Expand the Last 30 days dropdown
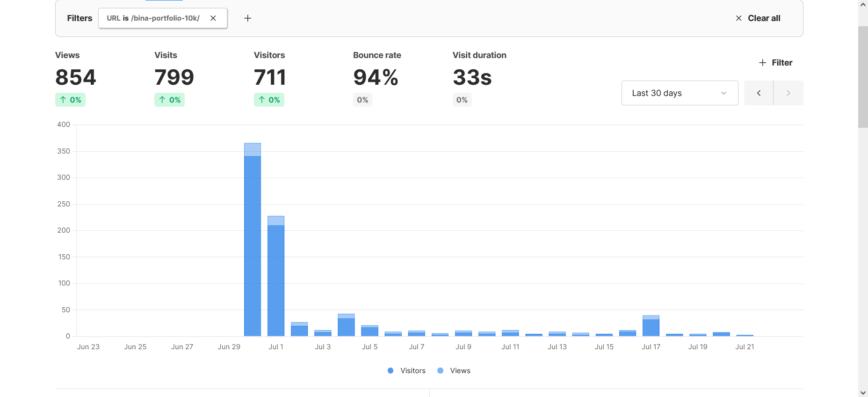The width and height of the screenshot is (868, 397). click(680, 93)
